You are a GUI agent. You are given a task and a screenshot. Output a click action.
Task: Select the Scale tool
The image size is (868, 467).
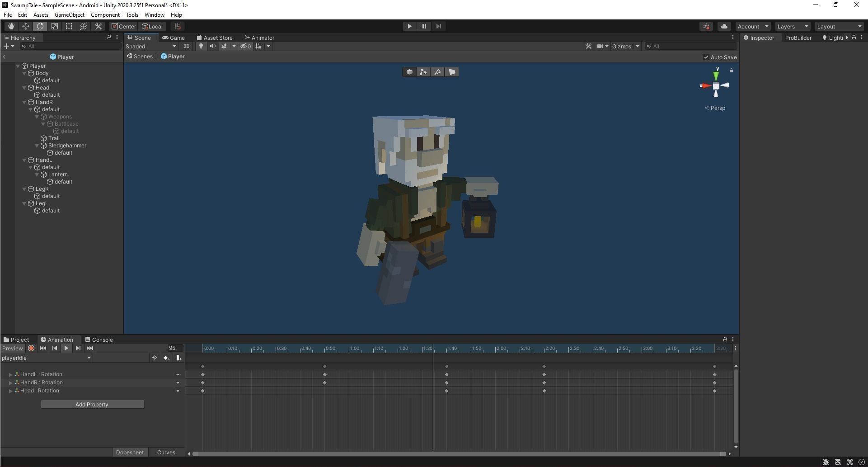point(55,26)
